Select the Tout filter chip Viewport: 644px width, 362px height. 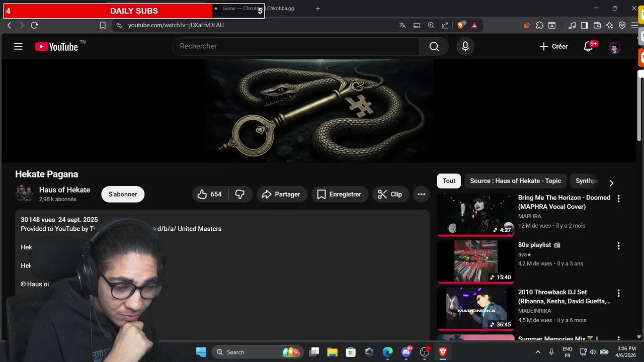point(449,181)
